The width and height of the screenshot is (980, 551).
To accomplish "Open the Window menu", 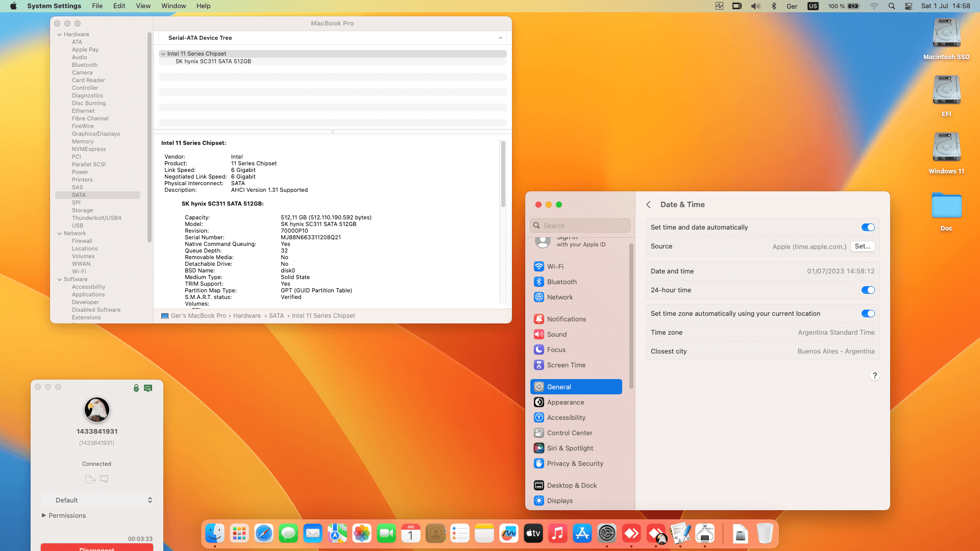I will [x=174, y=6].
